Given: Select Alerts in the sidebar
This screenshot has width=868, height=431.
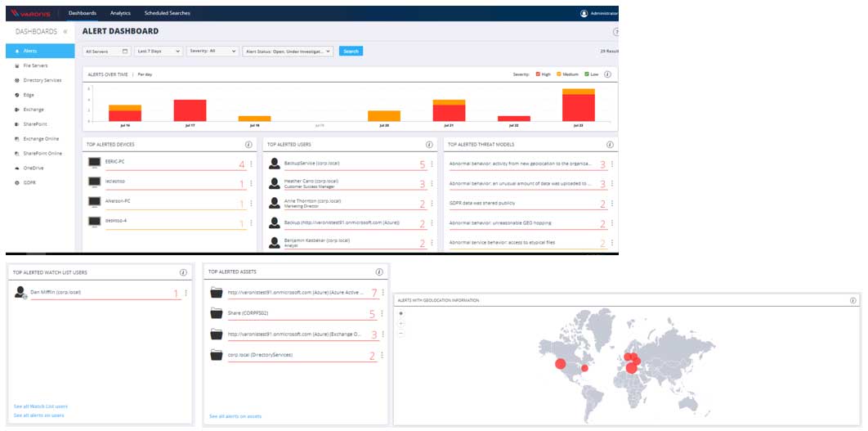Looking at the screenshot, I should tap(40, 51).
